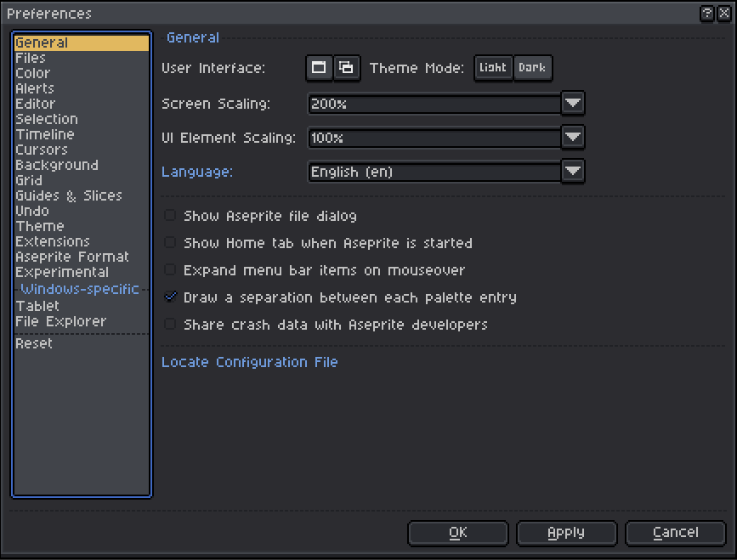Screen dimensions: 737x560
Task: Open the Background section
Action: (x=82, y=165)
